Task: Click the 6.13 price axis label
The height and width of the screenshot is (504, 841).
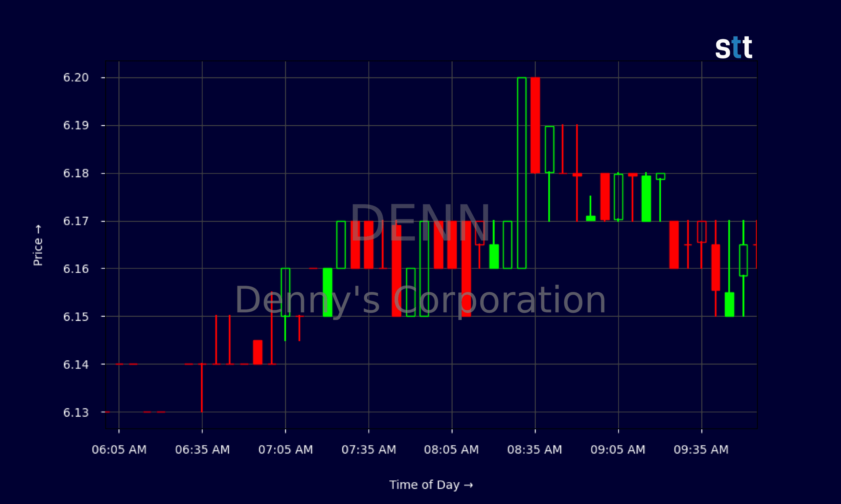Action: click(x=76, y=413)
